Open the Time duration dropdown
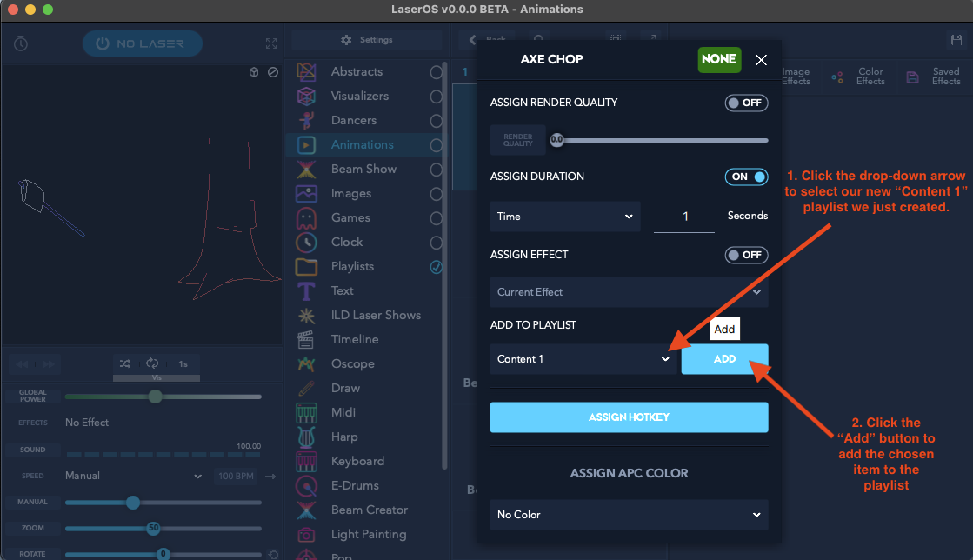 click(x=564, y=217)
